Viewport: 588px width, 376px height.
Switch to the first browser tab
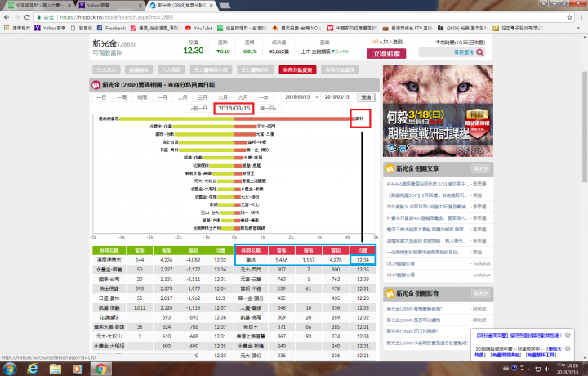click(x=38, y=5)
